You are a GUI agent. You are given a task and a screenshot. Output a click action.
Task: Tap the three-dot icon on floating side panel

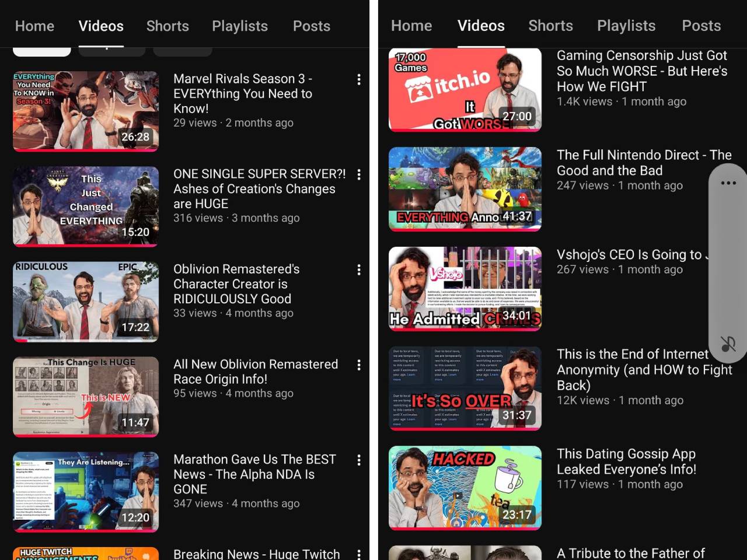(728, 183)
